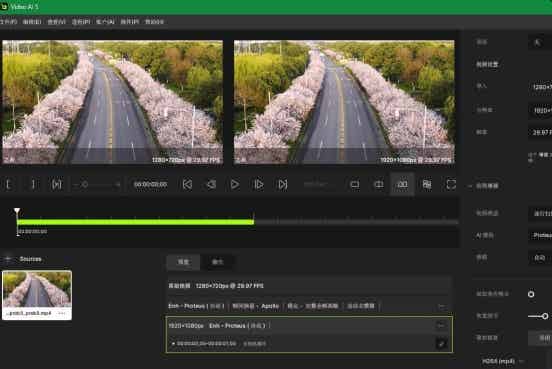Open the 29.97 frame rate dropdown

540,132
